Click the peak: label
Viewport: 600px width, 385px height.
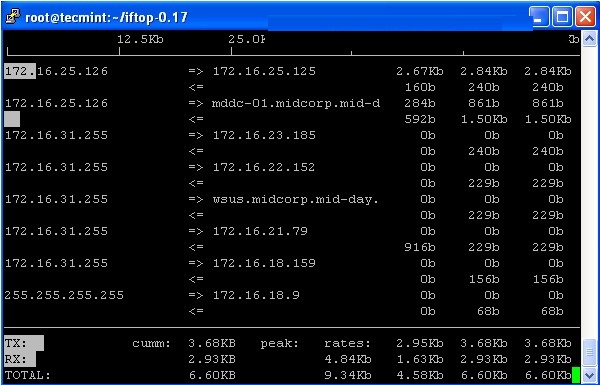click(x=279, y=343)
